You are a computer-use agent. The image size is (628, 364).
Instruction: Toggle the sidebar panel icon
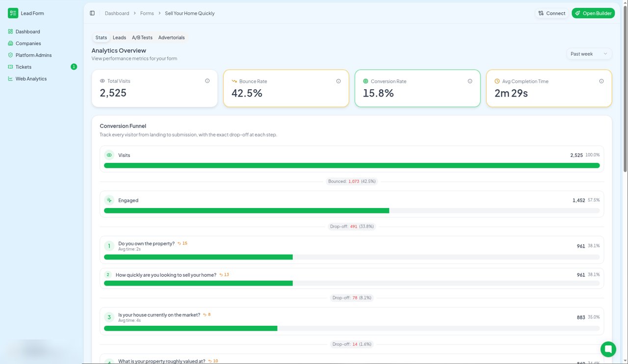click(x=92, y=13)
